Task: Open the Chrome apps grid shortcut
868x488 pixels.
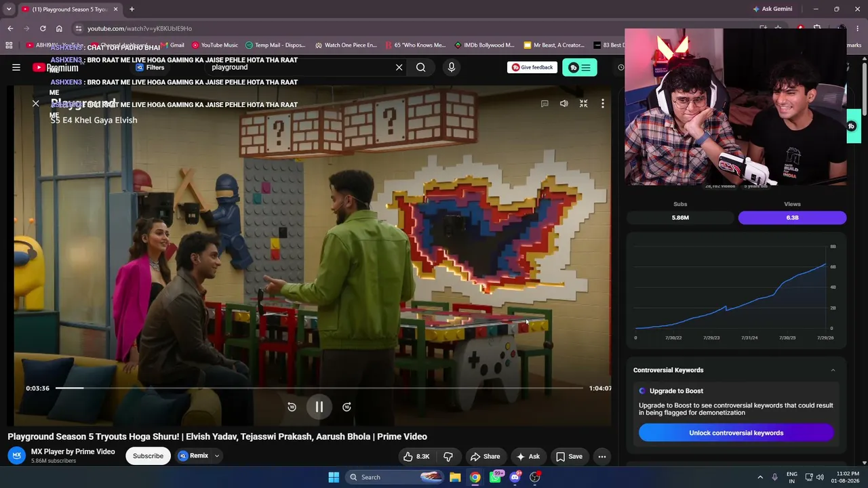Action: (9, 45)
